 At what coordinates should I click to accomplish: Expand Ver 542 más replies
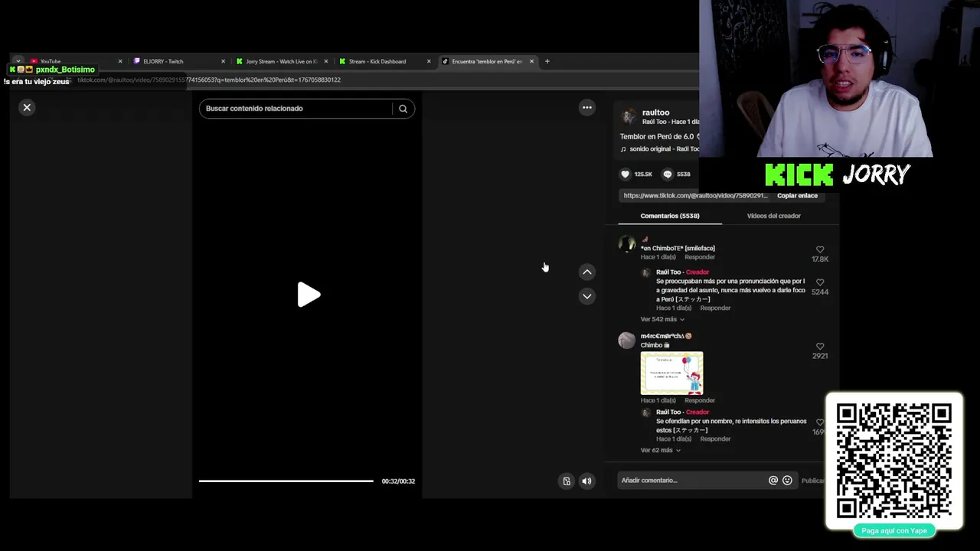point(662,319)
